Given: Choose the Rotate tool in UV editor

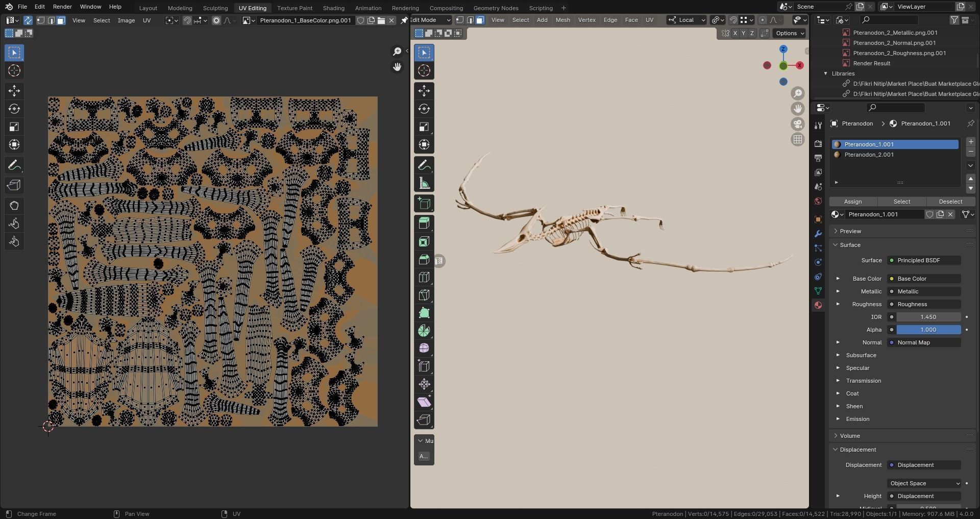Looking at the screenshot, I should click(x=14, y=109).
